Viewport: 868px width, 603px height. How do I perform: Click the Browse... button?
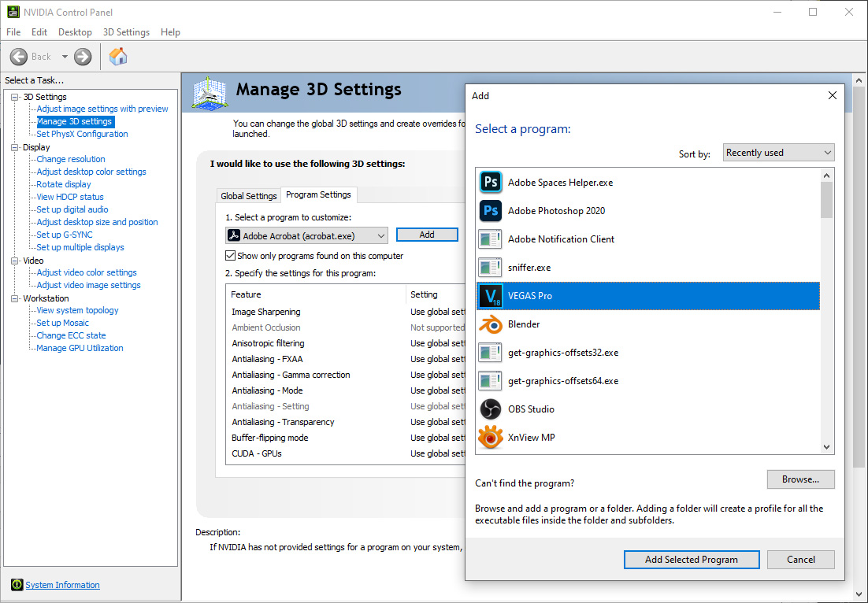point(800,479)
